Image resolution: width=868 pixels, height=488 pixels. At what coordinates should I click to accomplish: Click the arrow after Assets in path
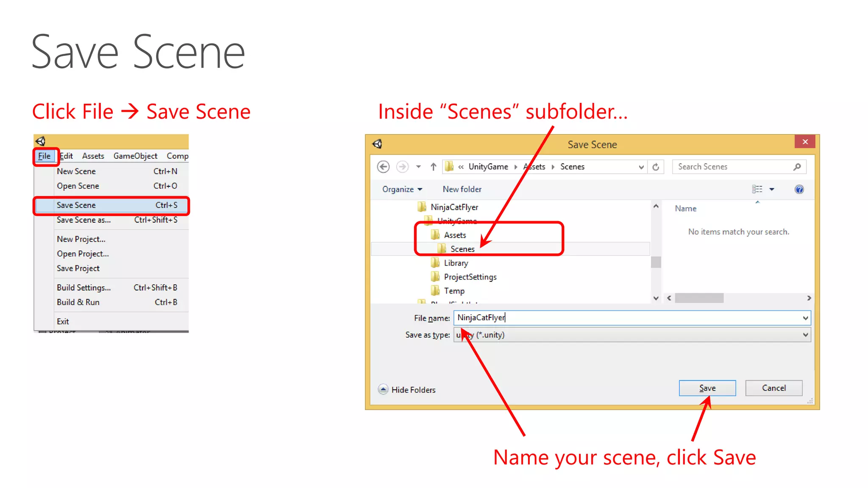click(x=553, y=167)
